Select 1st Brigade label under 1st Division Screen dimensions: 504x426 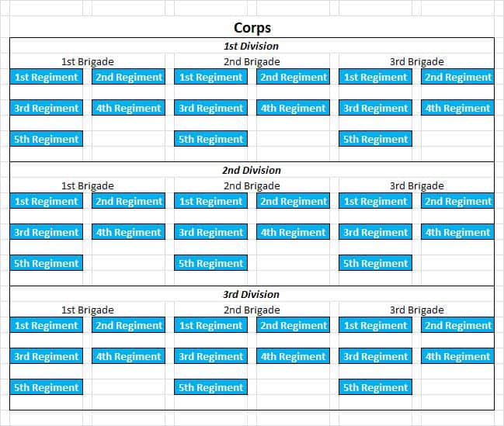88,61
